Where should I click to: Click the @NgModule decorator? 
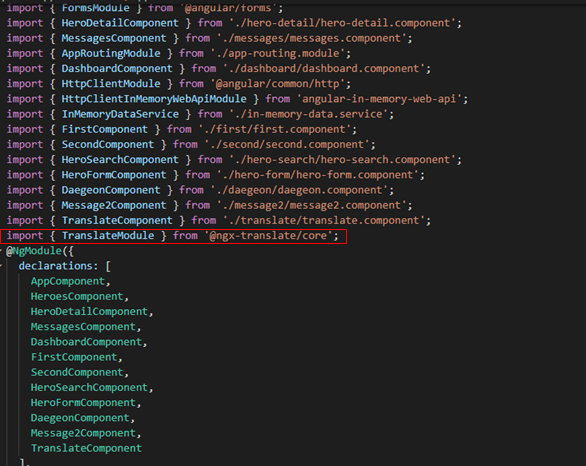pos(34,251)
